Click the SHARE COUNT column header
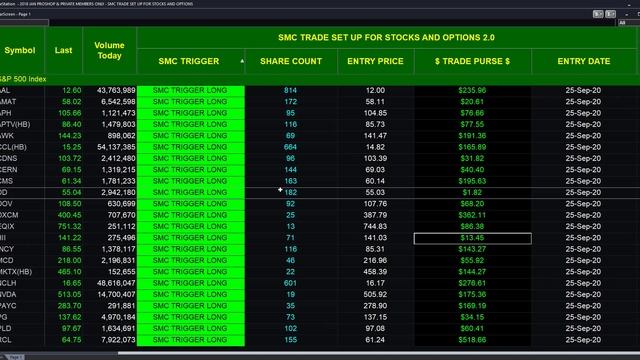Image resolution: width=640 pixels, height=360 pixels. tap(291, 61)
